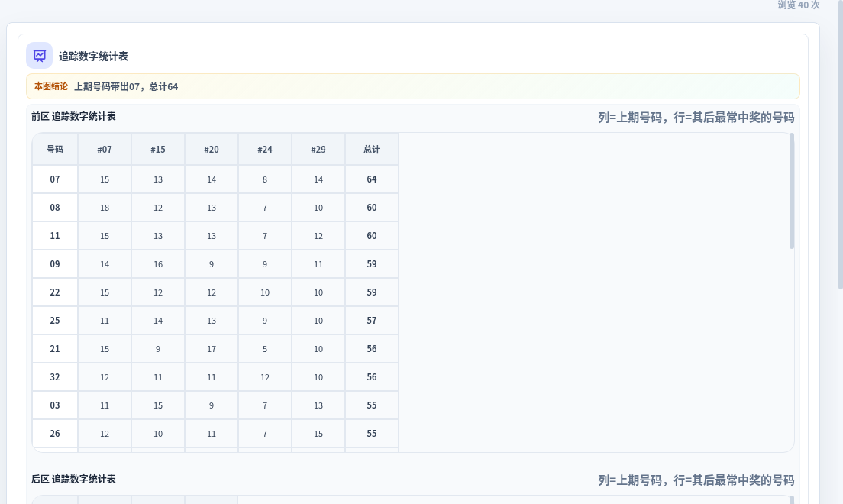Select row number 25

pos(55,321)
